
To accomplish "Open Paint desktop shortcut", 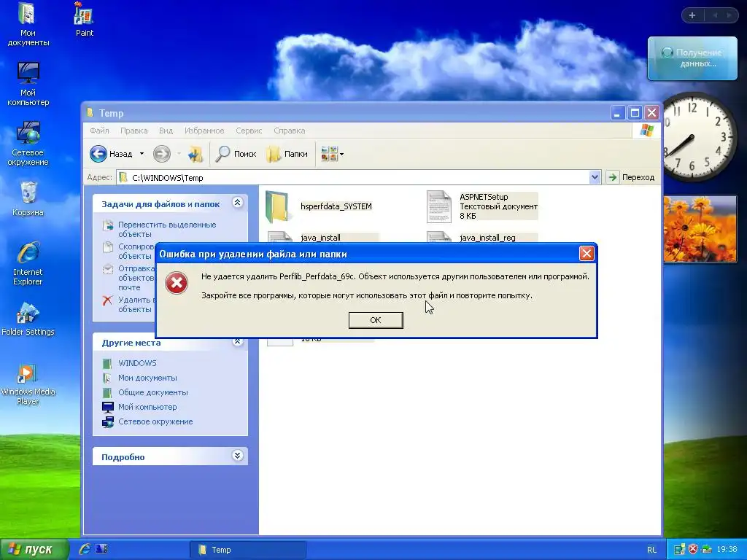I will 85,19.
